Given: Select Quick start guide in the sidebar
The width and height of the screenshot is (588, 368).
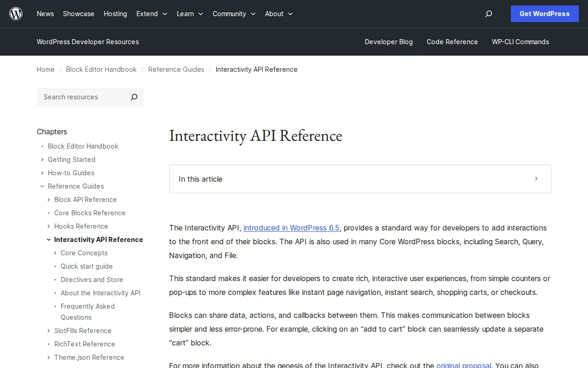Looking at the screenshot, I should pyautogui.click(x=86, y=266).
